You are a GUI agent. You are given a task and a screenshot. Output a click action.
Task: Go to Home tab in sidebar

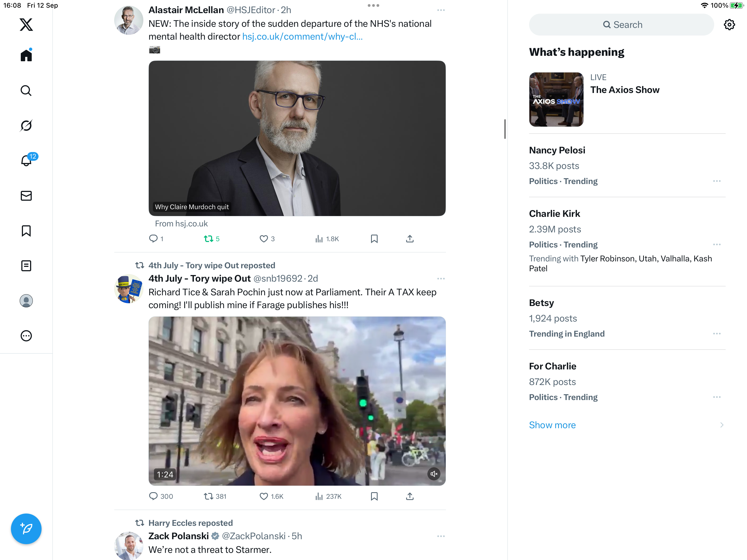point(26,56)
